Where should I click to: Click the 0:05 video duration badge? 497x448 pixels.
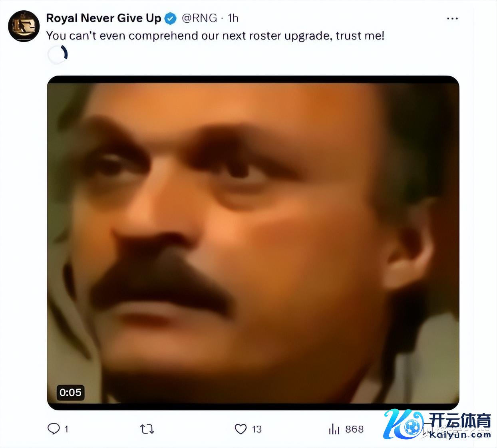70,392
